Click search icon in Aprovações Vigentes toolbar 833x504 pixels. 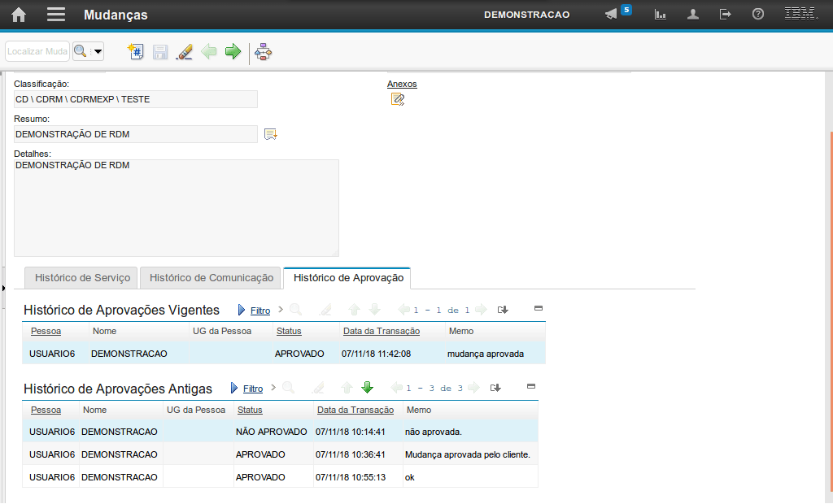(x=296, y=310)
